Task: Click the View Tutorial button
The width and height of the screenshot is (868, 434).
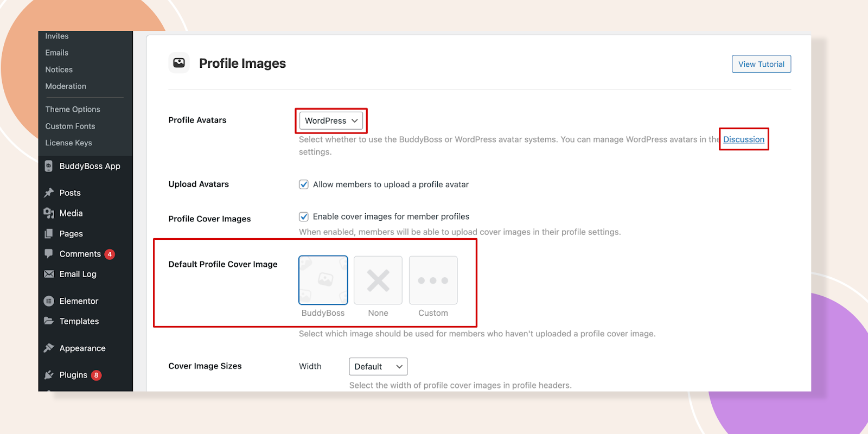Action: click(761, 64)
